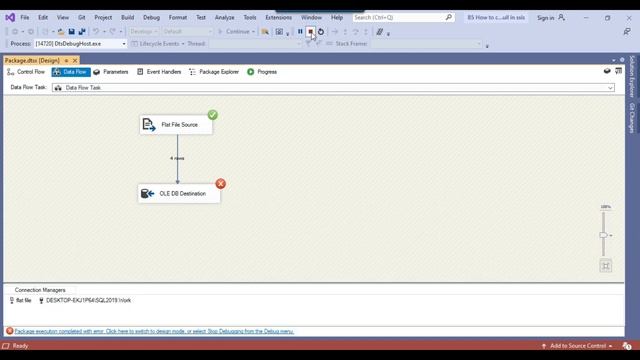Click the OLE DB Destination database icon
Image resolution: width=640 pixels, height=360 pixels.
click(147, 193)
